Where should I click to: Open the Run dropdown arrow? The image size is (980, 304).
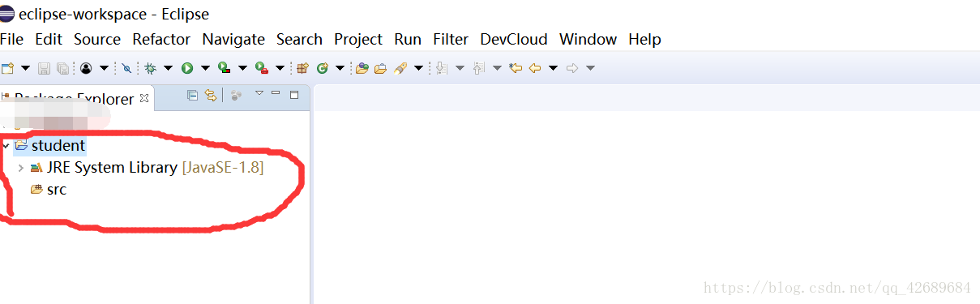coord(205,68)
